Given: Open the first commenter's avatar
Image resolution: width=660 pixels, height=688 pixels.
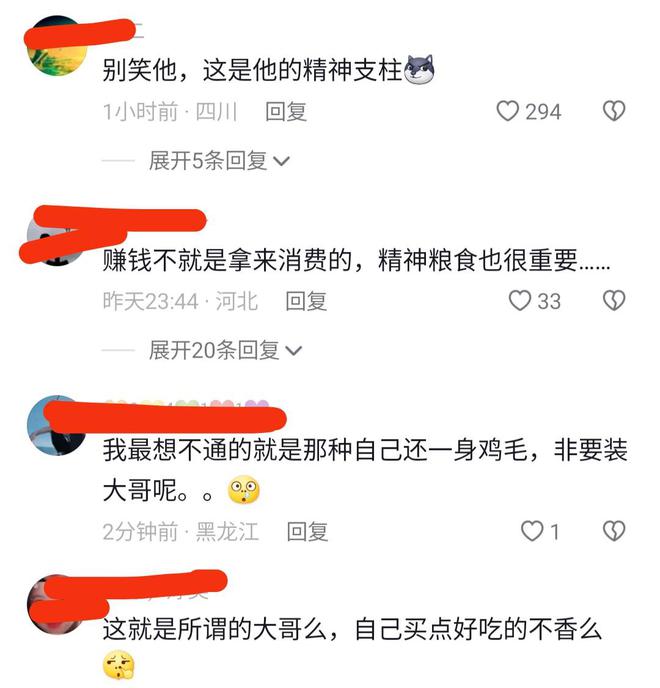Looking at the screenshot, I should coord(56,46).
